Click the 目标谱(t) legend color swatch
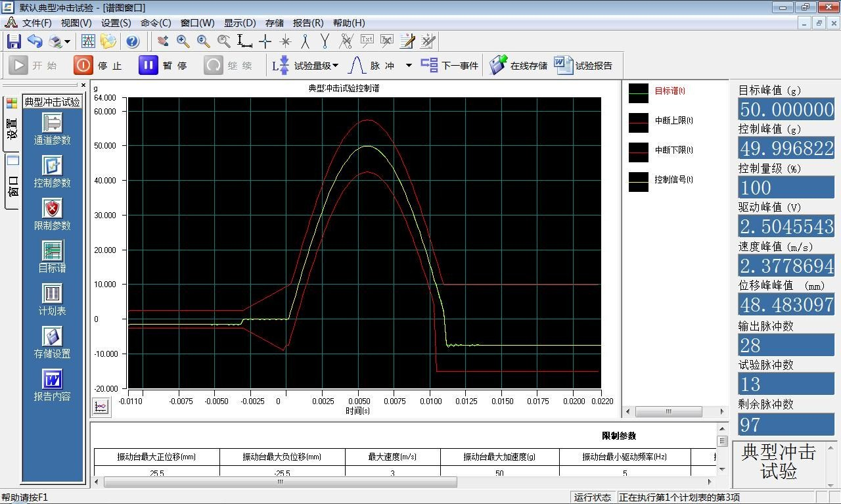This screenshot has height=504, width=841. 638,93
